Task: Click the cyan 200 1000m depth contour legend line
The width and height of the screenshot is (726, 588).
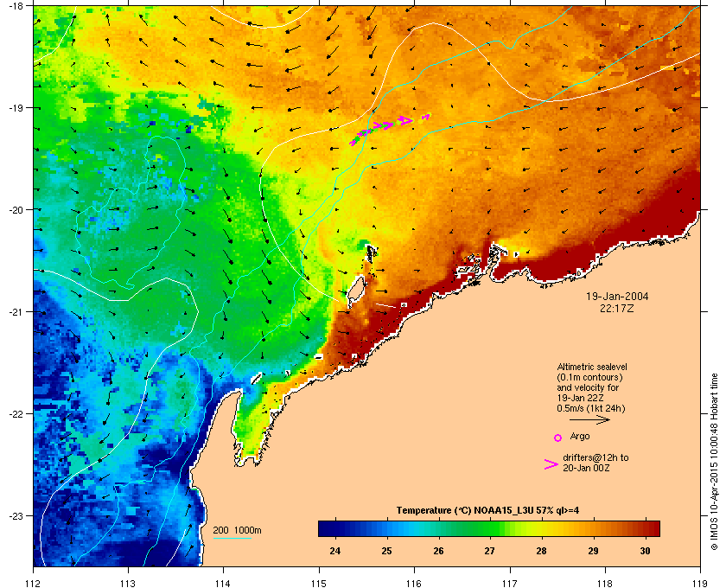Action: point(232,539)
